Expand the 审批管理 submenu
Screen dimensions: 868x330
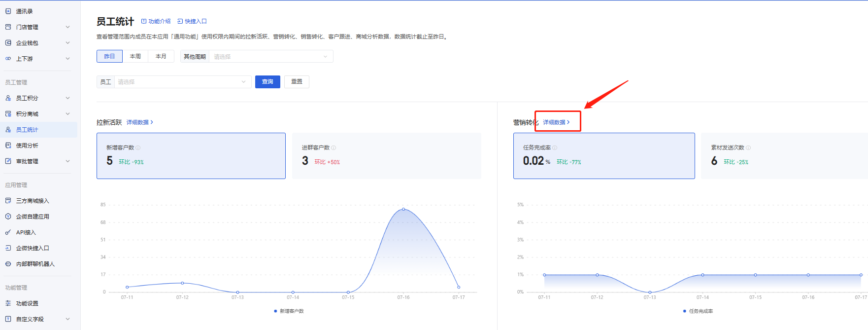(x=68, y=161)
